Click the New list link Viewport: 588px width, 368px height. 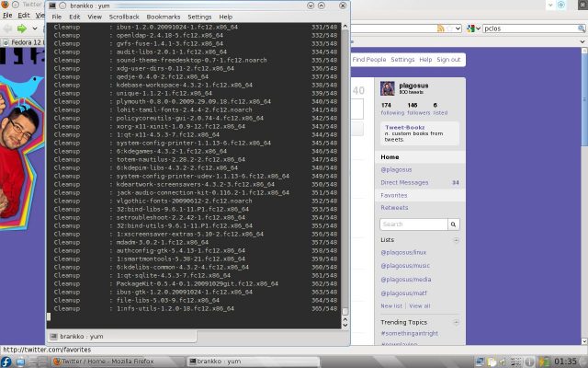[x=391, y=306]
